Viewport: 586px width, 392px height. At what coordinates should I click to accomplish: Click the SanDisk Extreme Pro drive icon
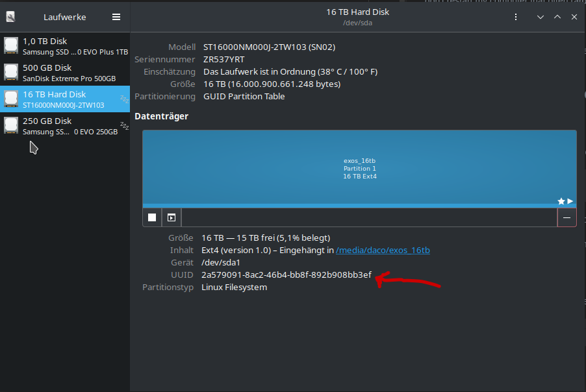pos(10,72)
